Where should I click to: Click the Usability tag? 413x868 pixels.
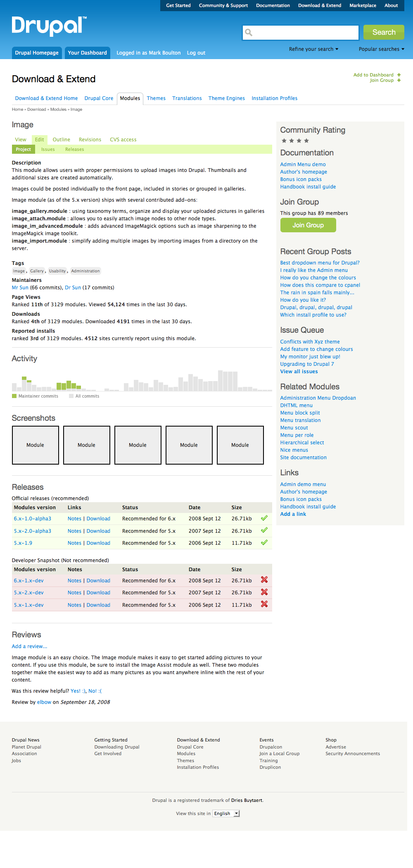[x=57, y=271]
